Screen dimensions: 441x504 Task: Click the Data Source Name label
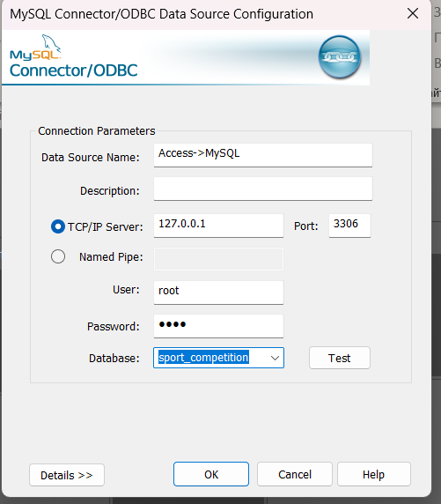coord(91,158)
